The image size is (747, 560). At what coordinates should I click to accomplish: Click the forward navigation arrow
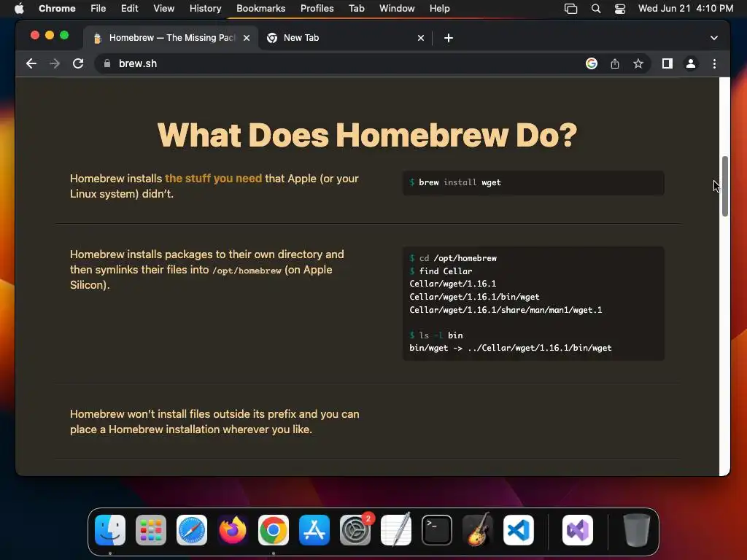pyautogui.click(x=55, y=63)
